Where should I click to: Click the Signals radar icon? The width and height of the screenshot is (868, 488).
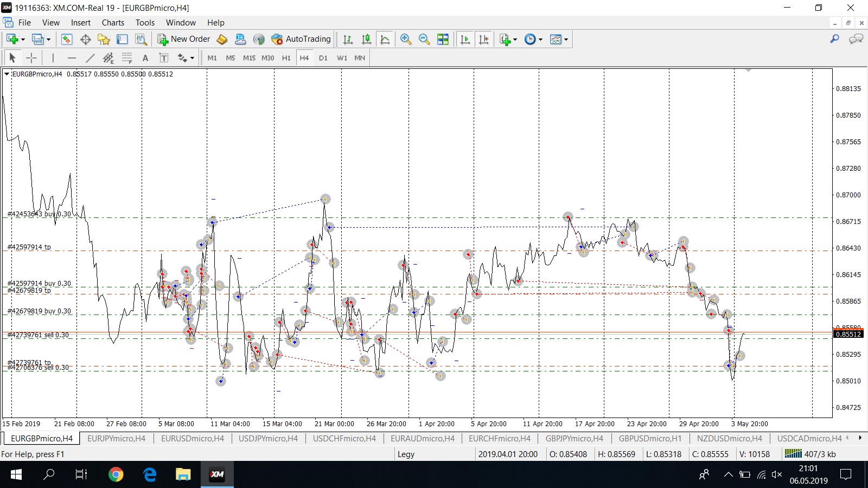[x=259, y=39]
